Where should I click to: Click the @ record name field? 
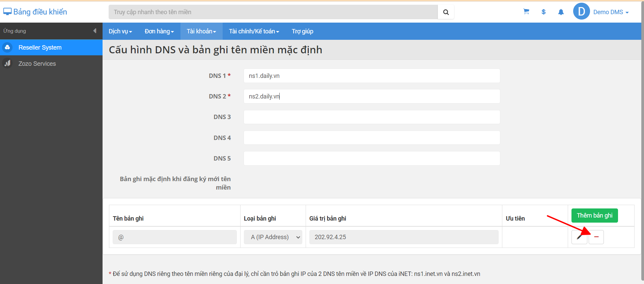click(175, 237)
